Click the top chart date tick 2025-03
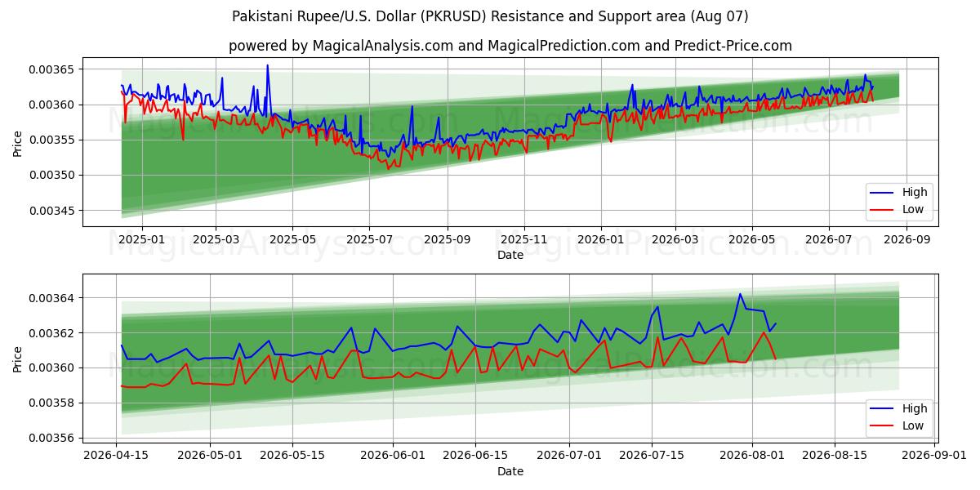 point(216,239)
